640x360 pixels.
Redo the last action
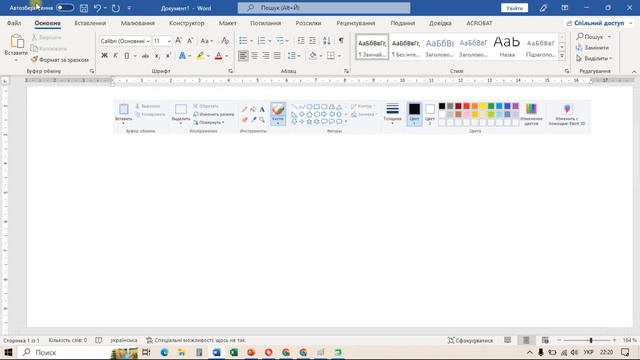(116, 8)
